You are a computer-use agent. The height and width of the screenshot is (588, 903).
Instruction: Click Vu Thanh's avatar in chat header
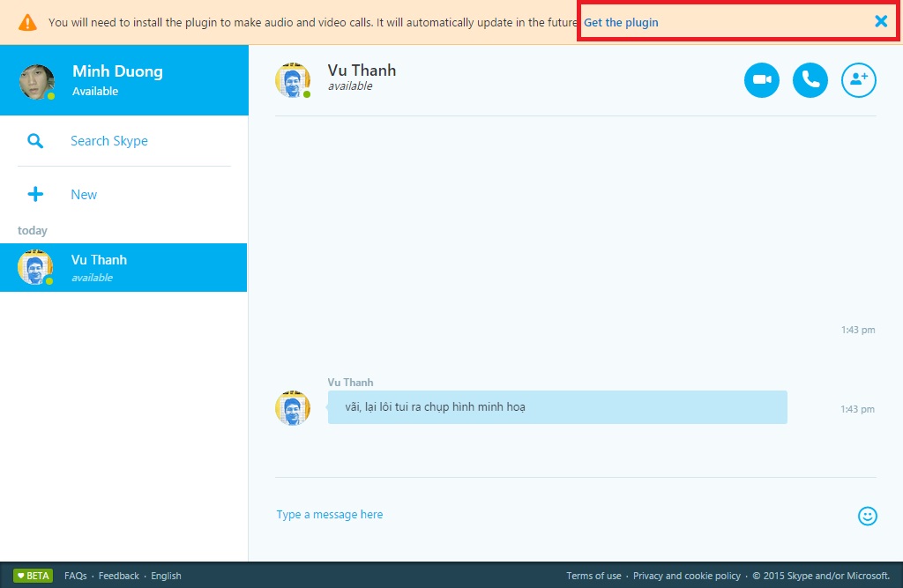[293, 80]
